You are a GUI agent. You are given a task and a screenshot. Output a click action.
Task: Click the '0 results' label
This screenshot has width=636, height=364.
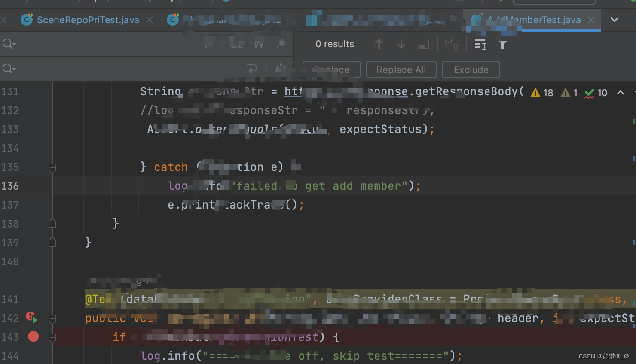[x=335, y=44]
